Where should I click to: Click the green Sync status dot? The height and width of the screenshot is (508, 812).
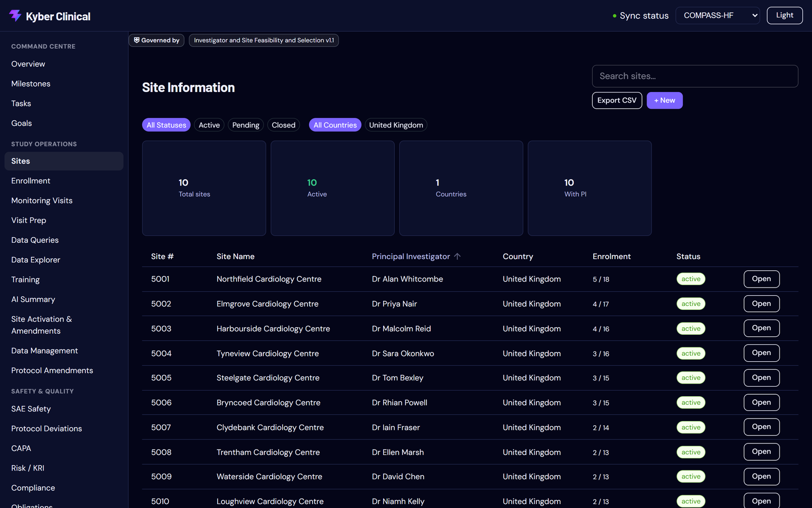[615, 16]
